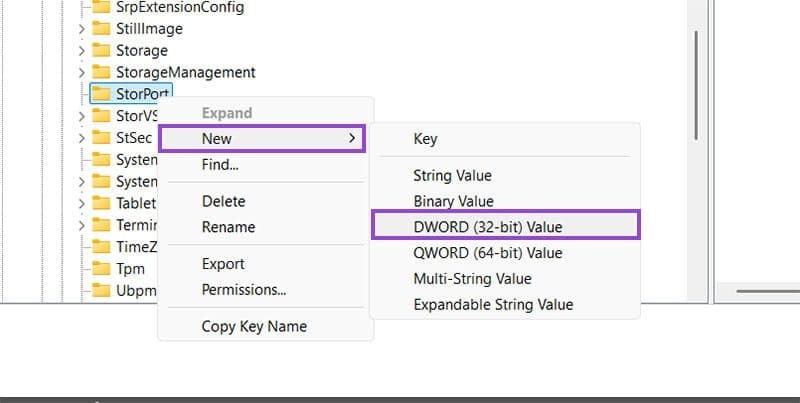Create a new String Value
The image size is (800, 403).
point(452,175)
